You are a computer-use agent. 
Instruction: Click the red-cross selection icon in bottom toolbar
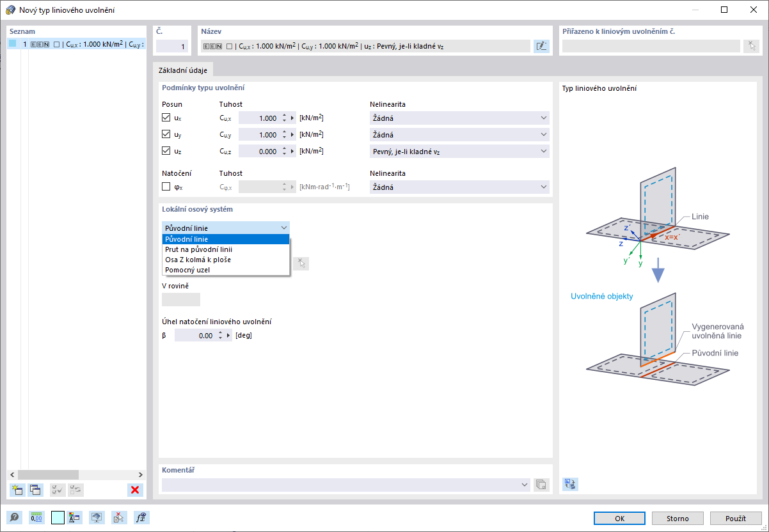[119, 517]
